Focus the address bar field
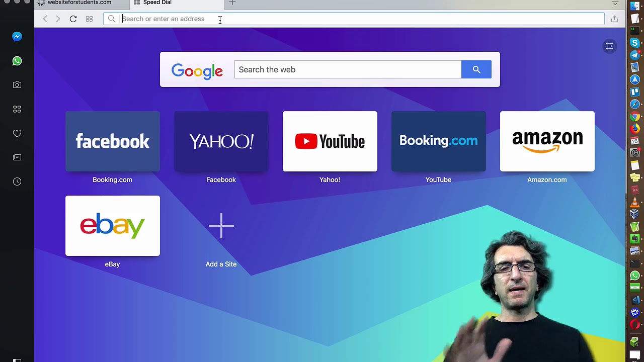 point(354,19)
